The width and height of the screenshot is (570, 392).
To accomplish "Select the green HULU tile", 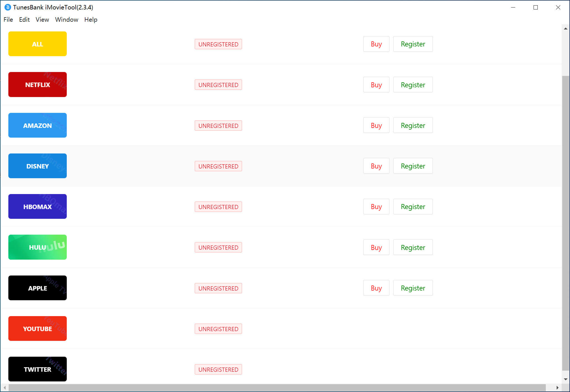I will pos(38,247).
